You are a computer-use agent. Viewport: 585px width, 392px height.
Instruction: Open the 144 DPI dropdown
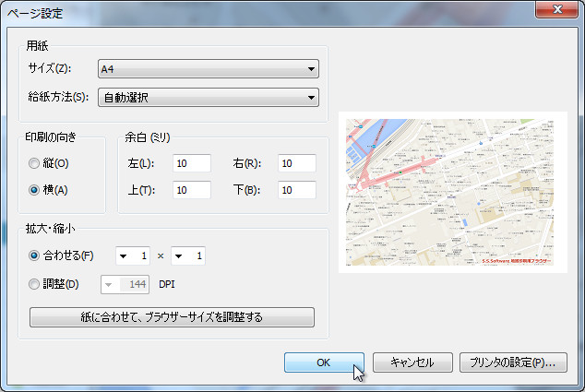pyautogui.click(x=125, y=285)
